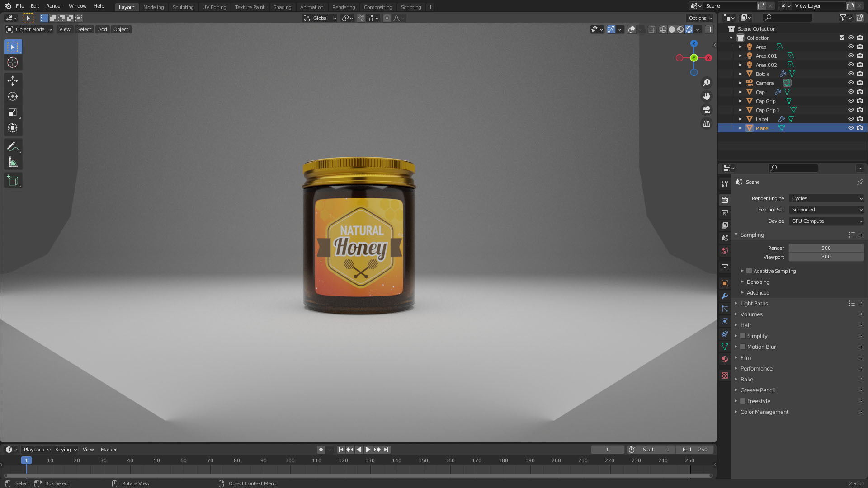Image resolution: width=868 pixels, height=488 pixels.
Task: Toggle camera view icon in viewport
Action: (x=707, y=110)
